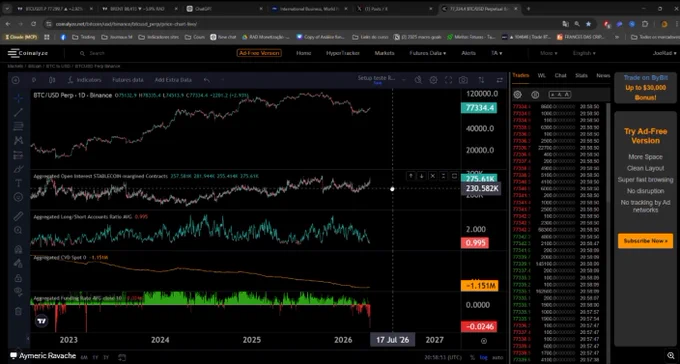Select the crosshair cursor tool
Screen dimensions: 680x364
[18, 98]
